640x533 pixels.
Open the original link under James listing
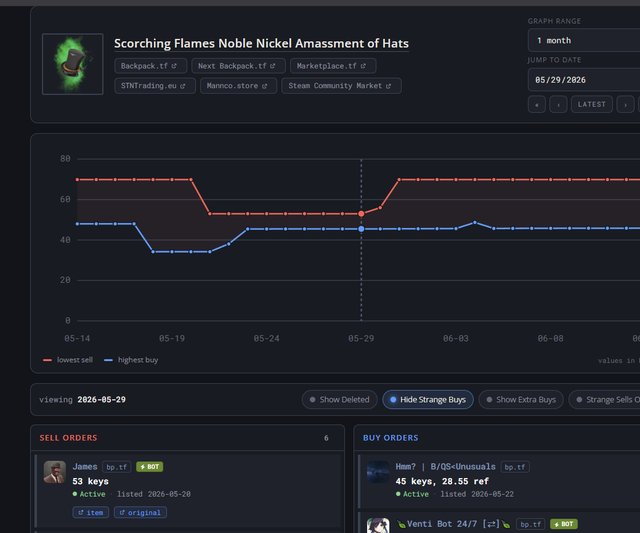(x=140, y=513)
